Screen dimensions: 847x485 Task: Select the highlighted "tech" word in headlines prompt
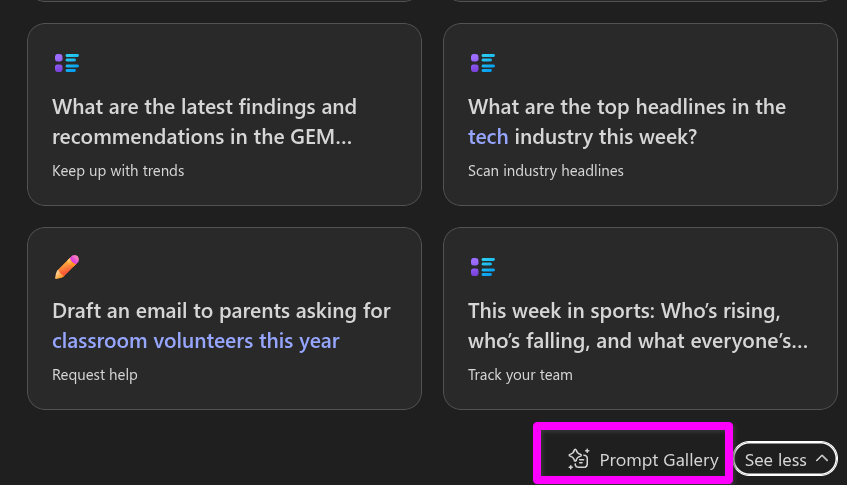pyautogui.click(x=488, y=136)
